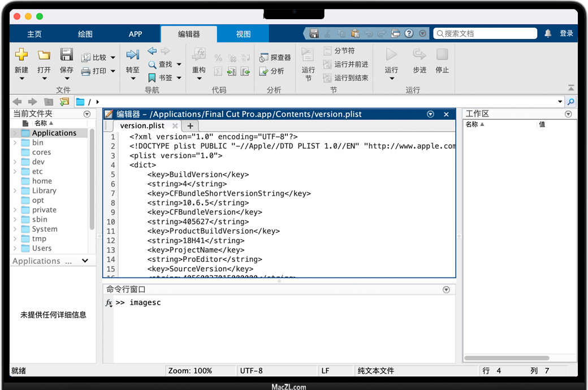Viewport: 588px width, 390px height.
Task: Click the Run to End button
Action: pos(346,78)
